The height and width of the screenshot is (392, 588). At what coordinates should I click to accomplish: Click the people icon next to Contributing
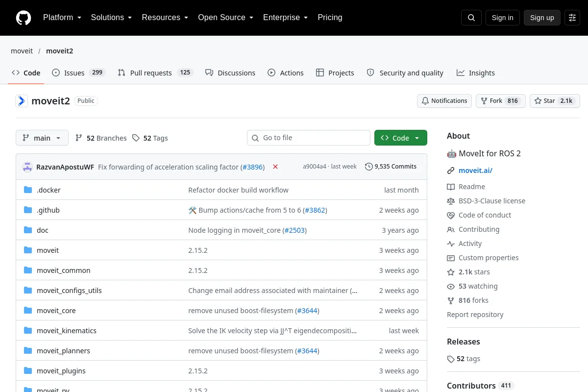451,229
